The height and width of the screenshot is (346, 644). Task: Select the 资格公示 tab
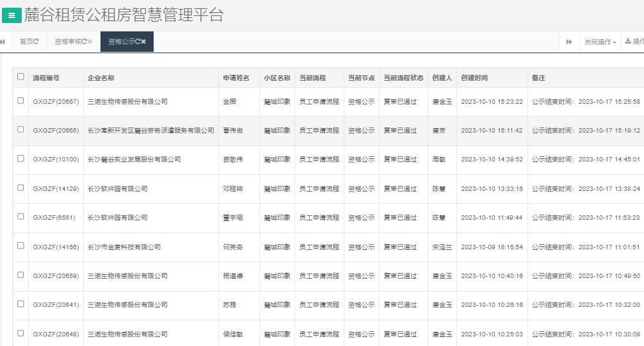click(122, 42)
